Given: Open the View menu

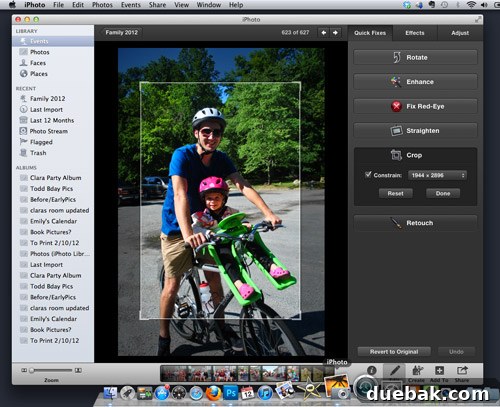Looking at the screenshot, I should pyautogui.click(x=182, y=5).
